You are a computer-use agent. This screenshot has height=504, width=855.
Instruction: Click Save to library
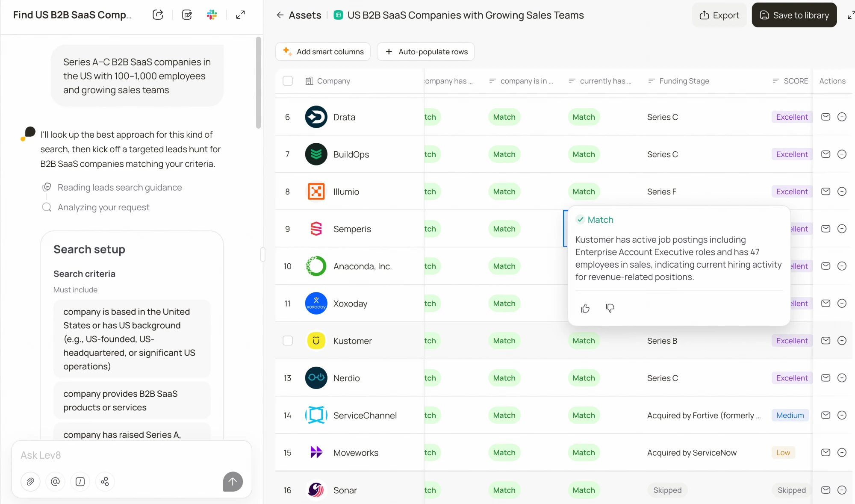[x=794, y=15]
